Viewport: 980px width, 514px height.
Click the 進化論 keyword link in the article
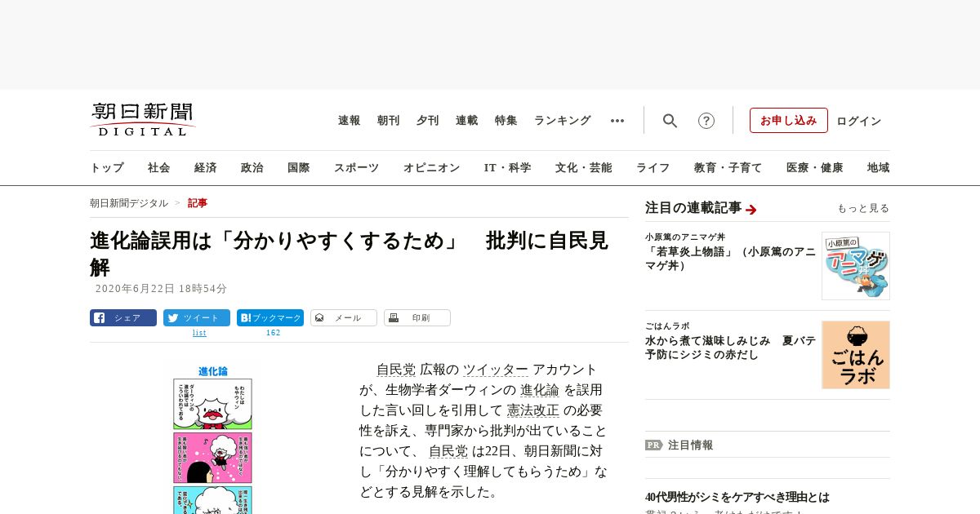(540, 390)
